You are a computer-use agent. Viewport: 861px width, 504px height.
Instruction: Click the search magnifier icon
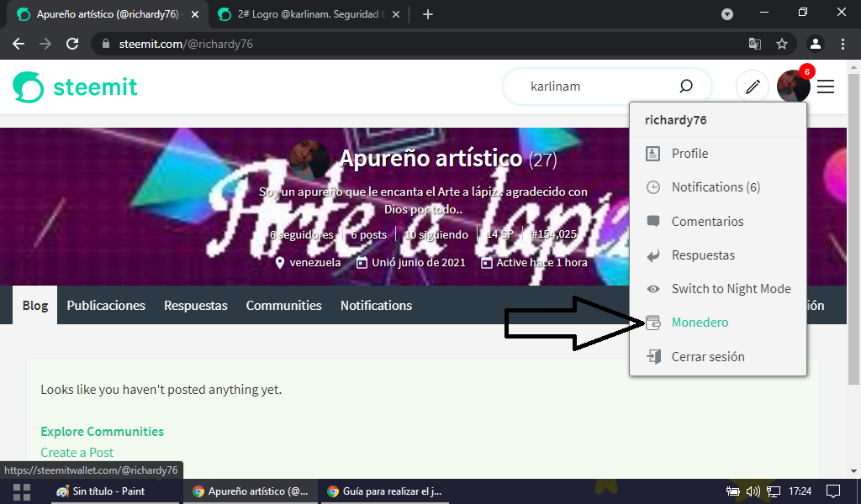point(686,87)
